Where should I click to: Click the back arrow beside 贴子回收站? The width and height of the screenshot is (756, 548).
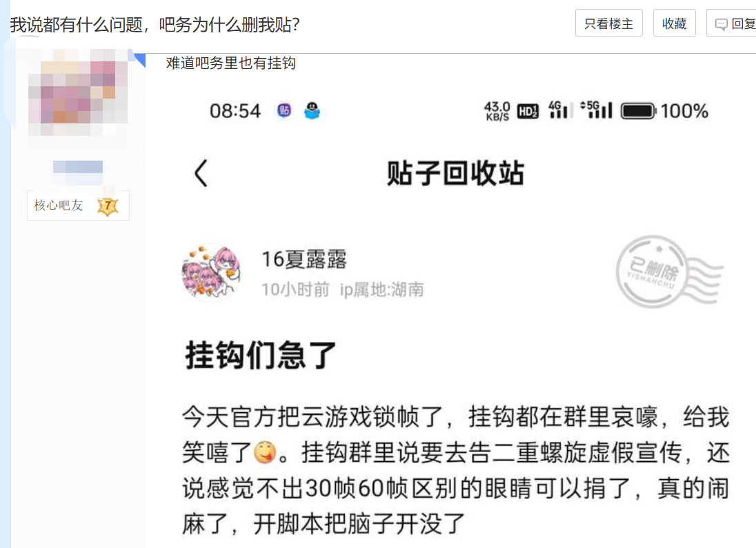201,174
